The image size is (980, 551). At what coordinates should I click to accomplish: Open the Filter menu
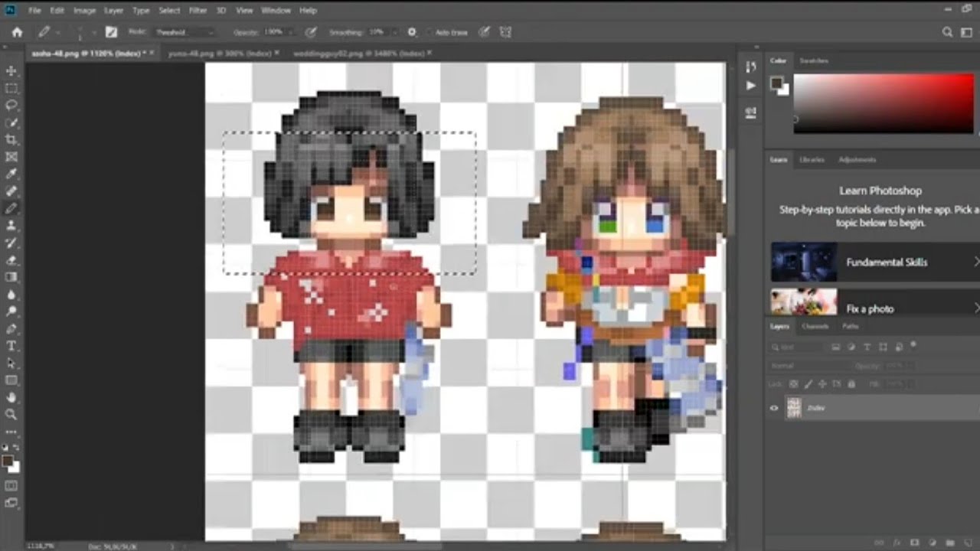tap(198, 11)
